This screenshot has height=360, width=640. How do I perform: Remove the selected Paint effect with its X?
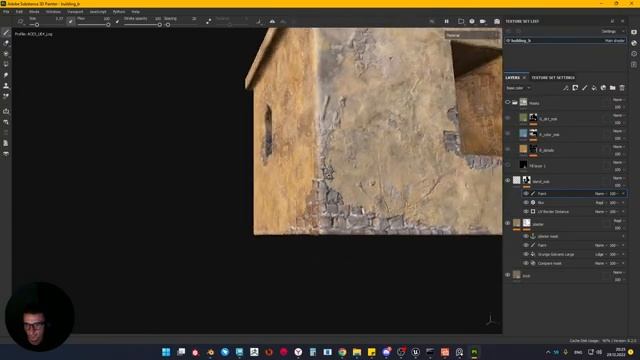[x=623, y=193]
